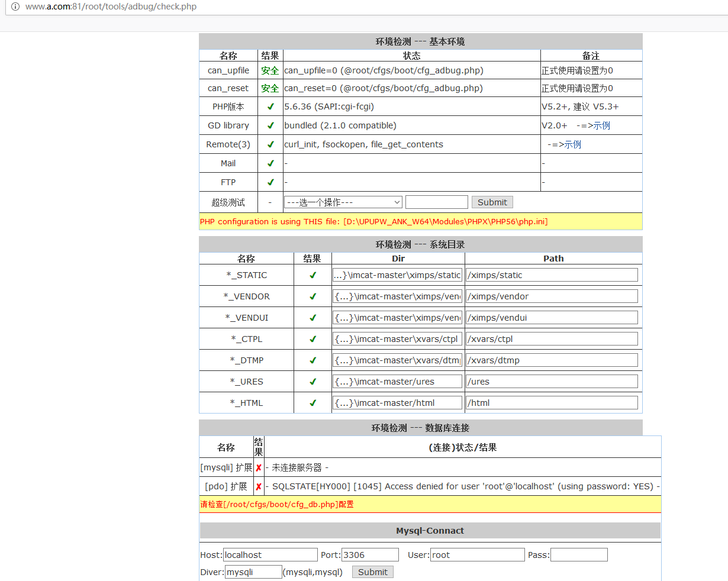The height and width of the screenshot is (581, 728).
Task: Click the Port field showing 3306
Action: point(370,555)
